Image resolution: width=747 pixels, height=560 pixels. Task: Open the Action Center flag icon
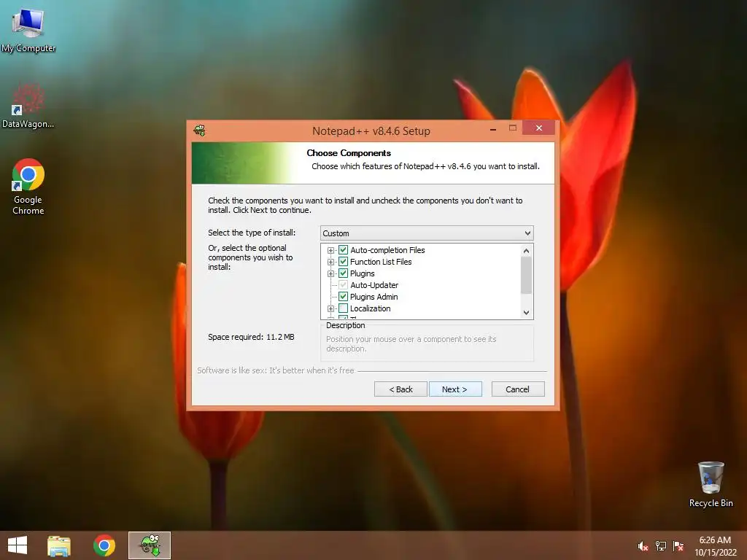point(678,546)
